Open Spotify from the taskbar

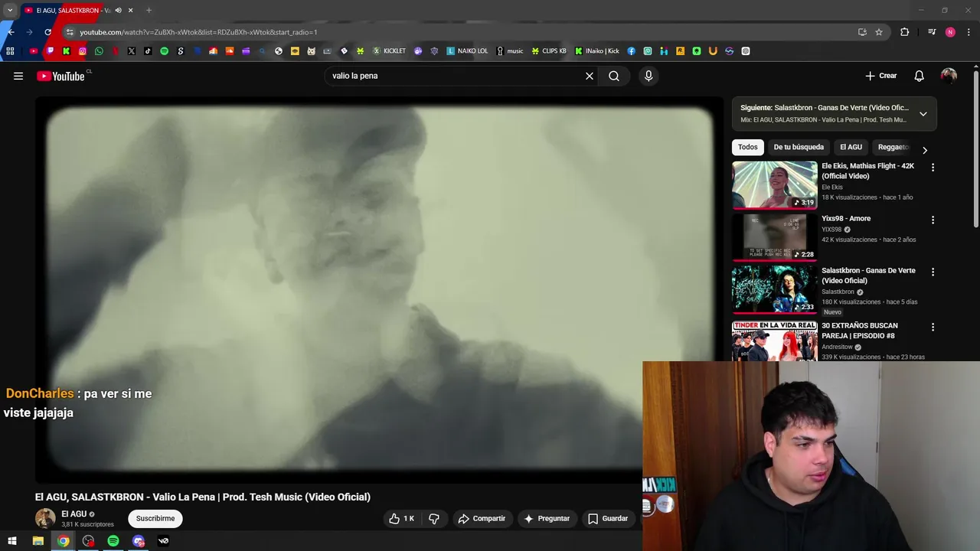click(x=113, y=541)
